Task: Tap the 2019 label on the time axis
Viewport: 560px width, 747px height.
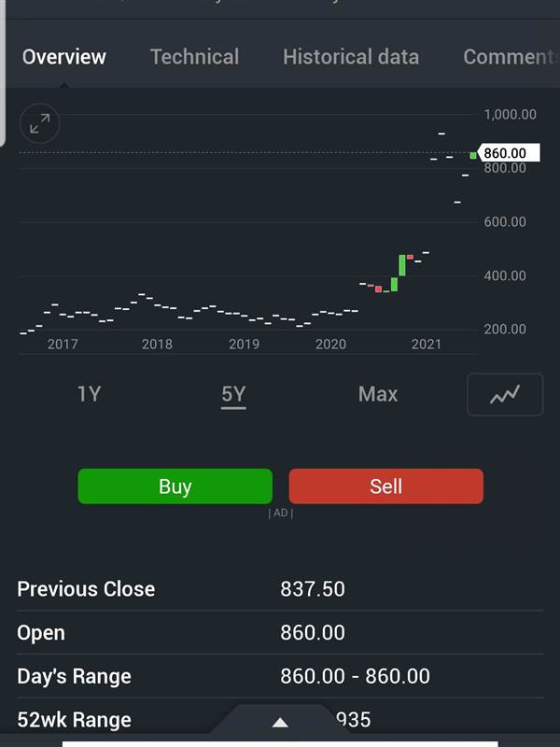Action: pos(244,345)
